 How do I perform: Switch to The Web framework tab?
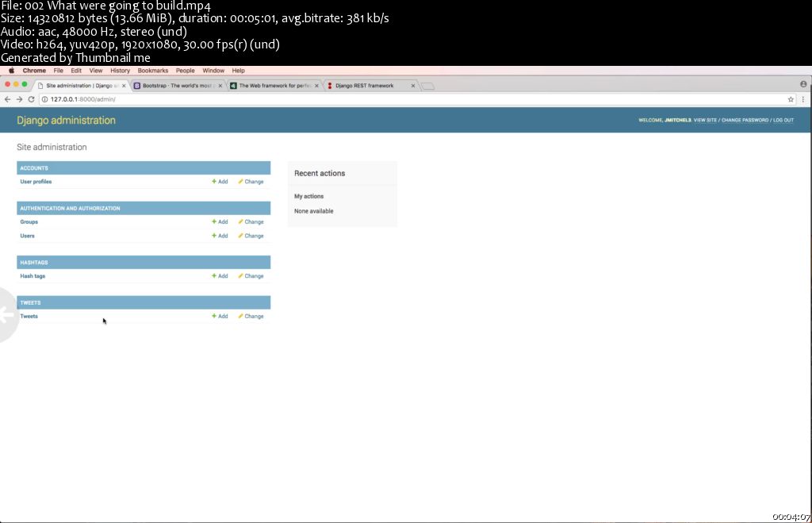point(274,86)
